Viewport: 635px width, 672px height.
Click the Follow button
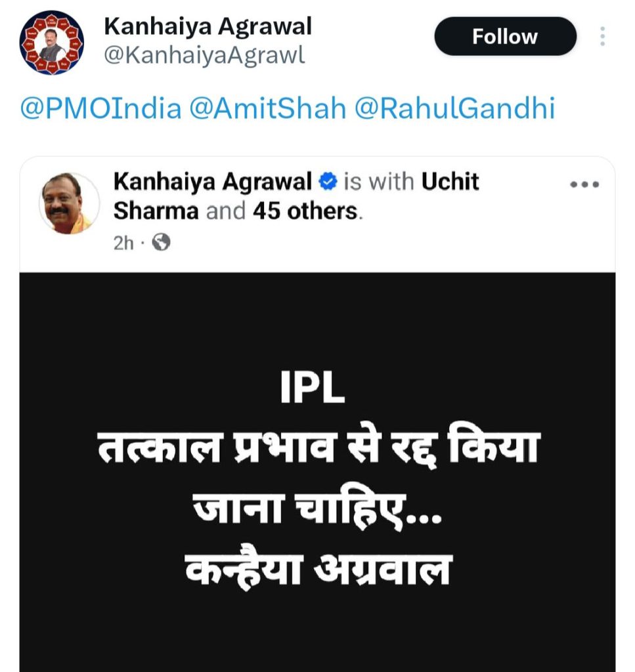click(x=505, y=37)
